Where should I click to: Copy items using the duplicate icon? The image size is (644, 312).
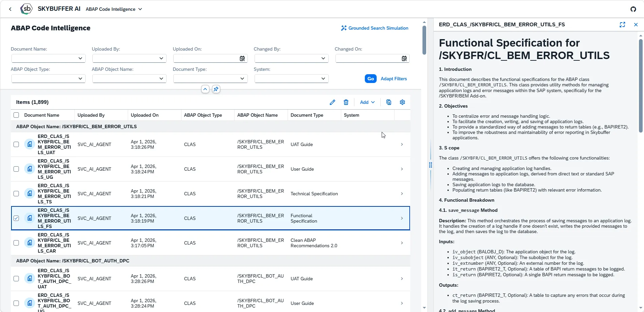click(x=389, y=102)
